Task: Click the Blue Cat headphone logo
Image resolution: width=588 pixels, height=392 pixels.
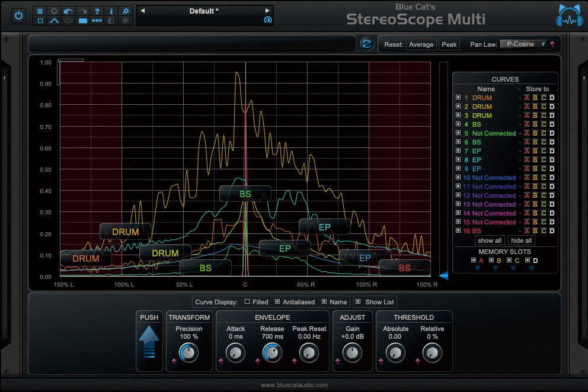Action: (569, 16)
